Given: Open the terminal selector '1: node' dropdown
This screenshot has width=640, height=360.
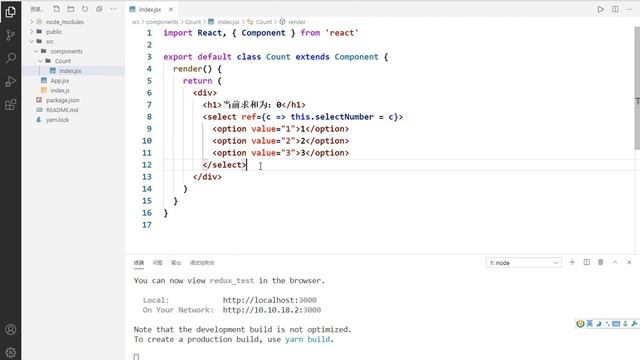Looking at the screenshot, I should pyautogui.click(x=524, y=263).
